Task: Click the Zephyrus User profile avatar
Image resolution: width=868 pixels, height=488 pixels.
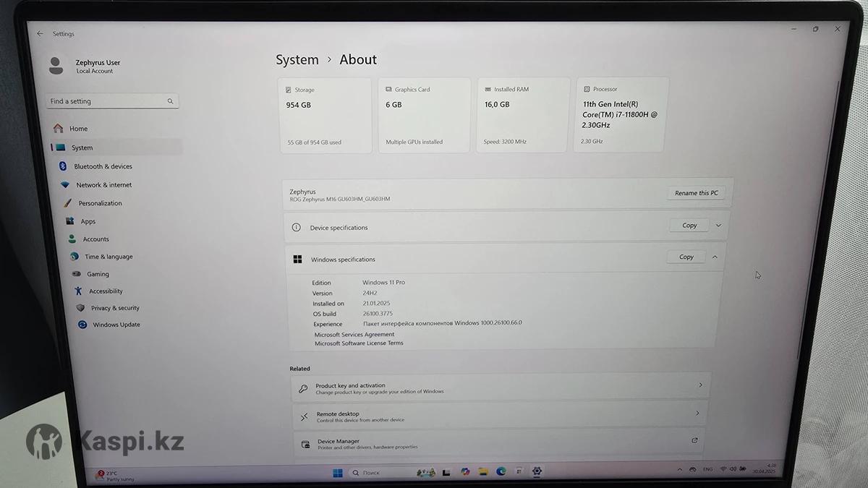Action: click(x=56, y=65)
